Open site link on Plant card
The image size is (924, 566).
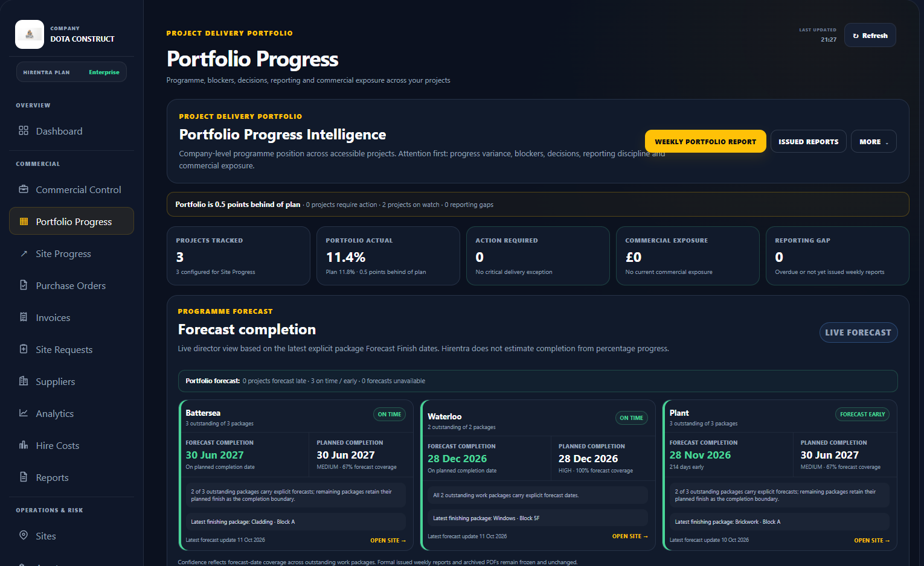(x=871, y=541)
